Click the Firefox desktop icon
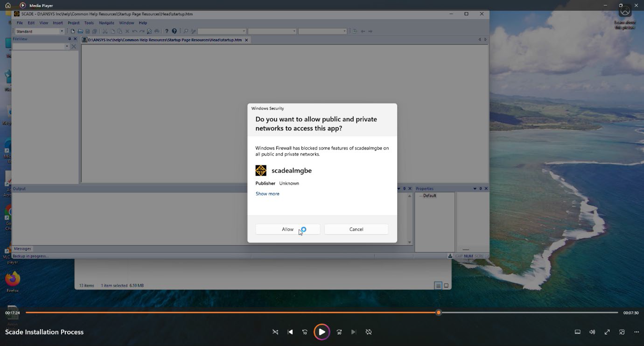 (13, 280)
